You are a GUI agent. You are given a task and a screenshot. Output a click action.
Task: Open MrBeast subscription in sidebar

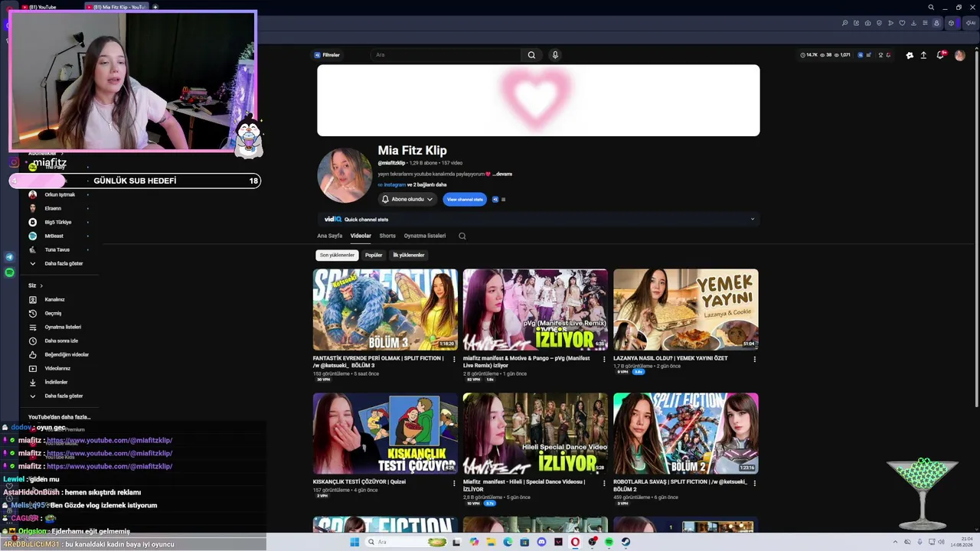pos(54,236)
